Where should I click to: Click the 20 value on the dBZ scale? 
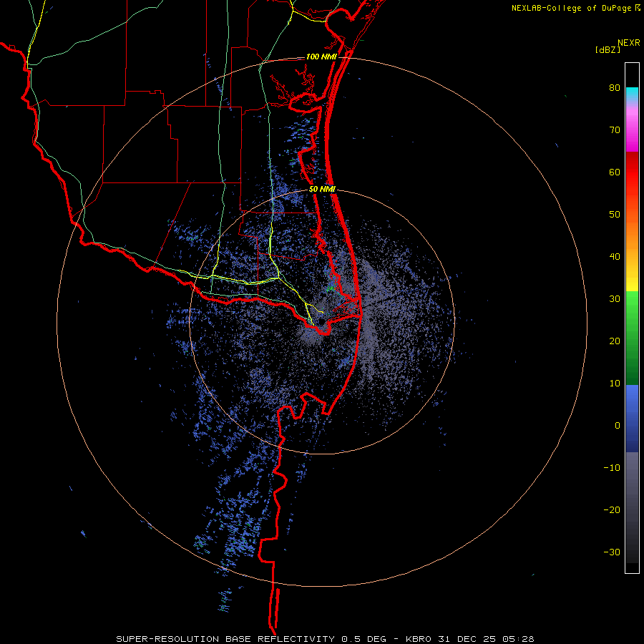pos(615,341)
